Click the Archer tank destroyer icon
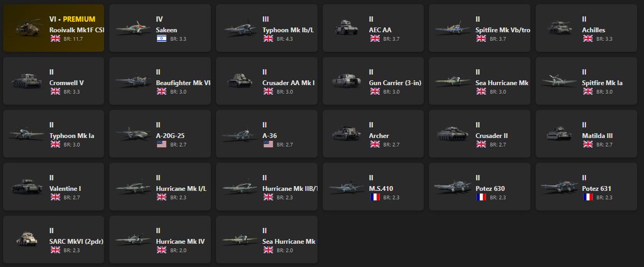 [346, 134]
